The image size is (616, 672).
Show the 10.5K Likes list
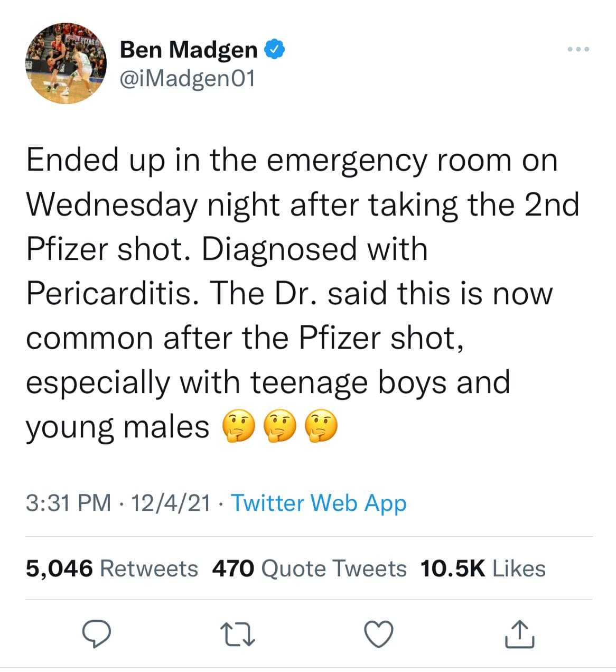click(483, 568)
